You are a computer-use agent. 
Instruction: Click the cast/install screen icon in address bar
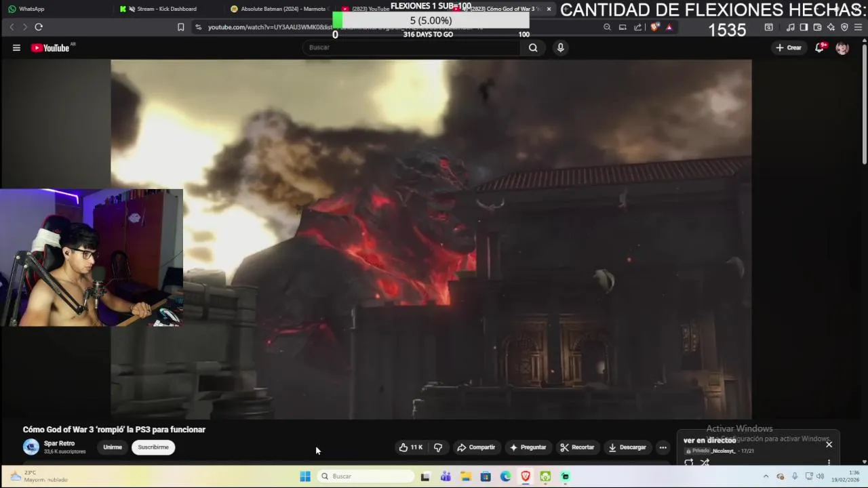point(623,27)
